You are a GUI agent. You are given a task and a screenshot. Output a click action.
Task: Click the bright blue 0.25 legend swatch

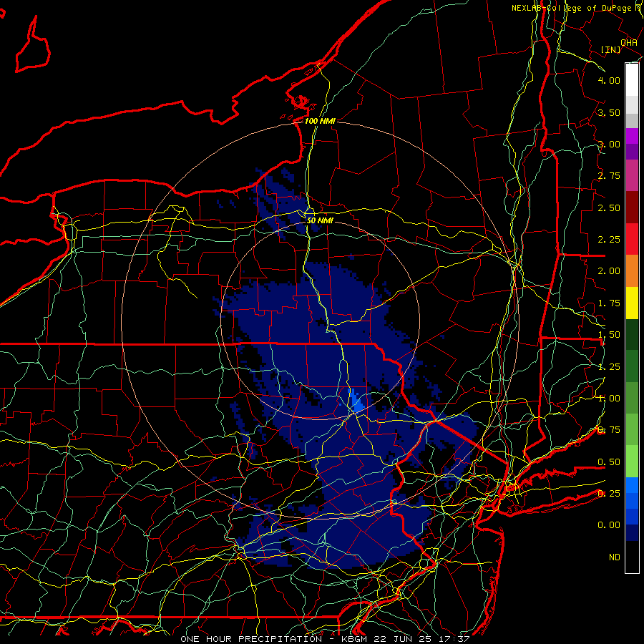(632, 485)
